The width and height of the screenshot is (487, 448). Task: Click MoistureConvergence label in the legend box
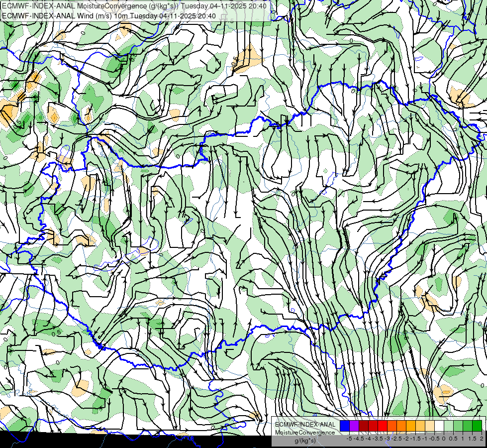[305, 433]
